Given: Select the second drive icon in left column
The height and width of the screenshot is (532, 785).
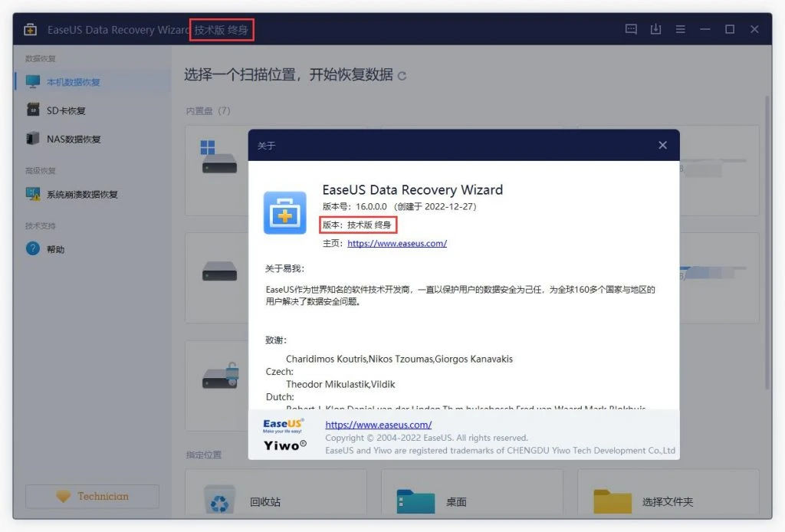Looking at the screenshot, I should pos(219,271).
